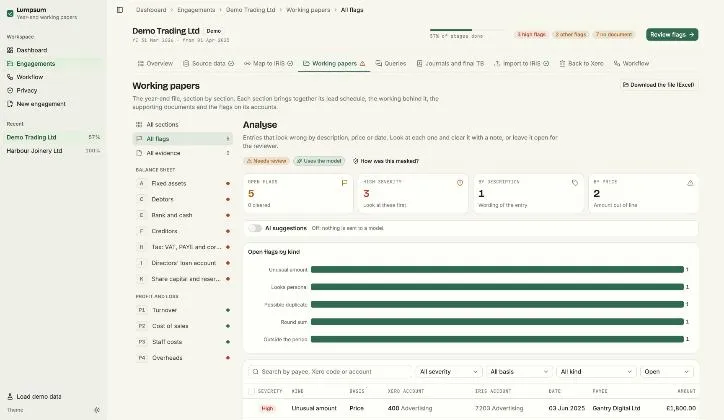Switch to the Map to IRIS tab
The image size is (724, 420).
[x=268, y=64]
